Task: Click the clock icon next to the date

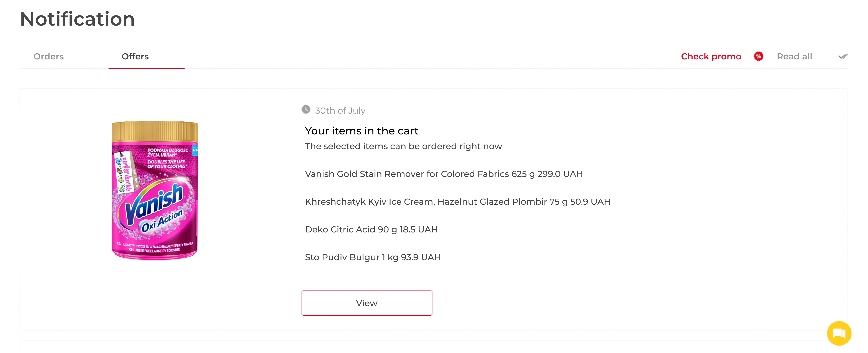Action: coord(306,110)
